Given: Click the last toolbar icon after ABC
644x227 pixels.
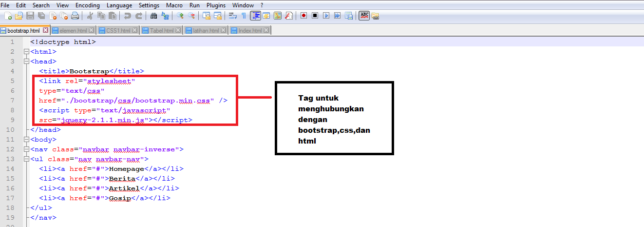Looking at the screenshot, I should point(376,16).
